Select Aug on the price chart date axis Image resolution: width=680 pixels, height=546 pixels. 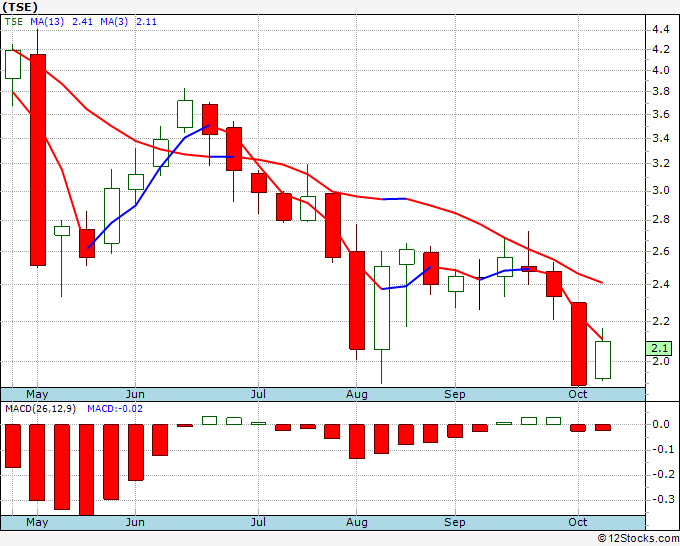point(356,394)
